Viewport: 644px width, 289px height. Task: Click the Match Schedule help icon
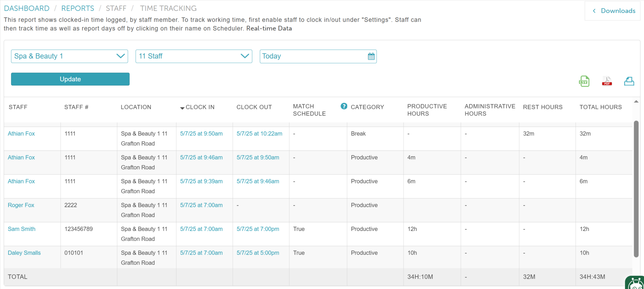(x=344, y=106)
